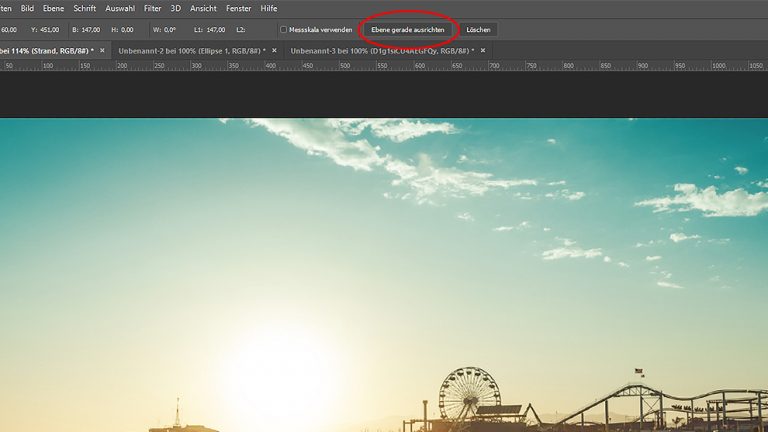The width and height of the screenshot is (768, 432).
Task: Click the Ebene gerade ausrichten button
Action: [x=408, y=30]
